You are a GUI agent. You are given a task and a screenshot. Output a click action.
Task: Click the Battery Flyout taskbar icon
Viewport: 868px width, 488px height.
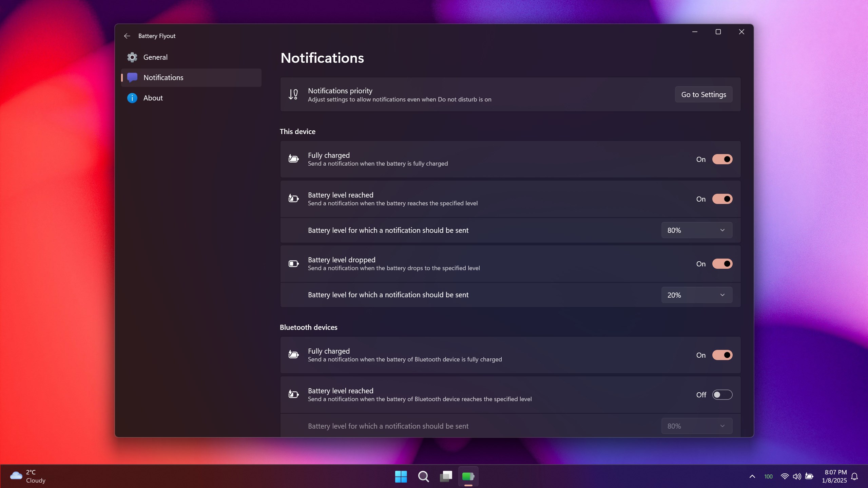468,476
